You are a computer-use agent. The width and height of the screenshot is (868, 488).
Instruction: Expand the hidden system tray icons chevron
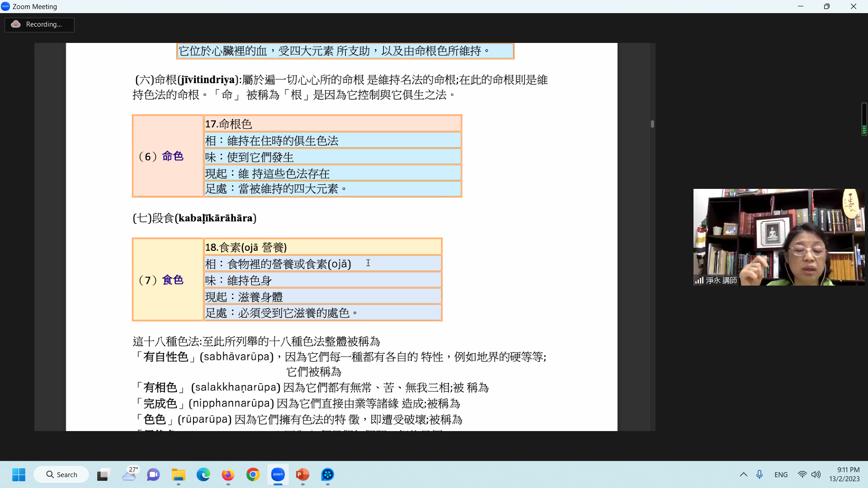[x=743, y=474]
